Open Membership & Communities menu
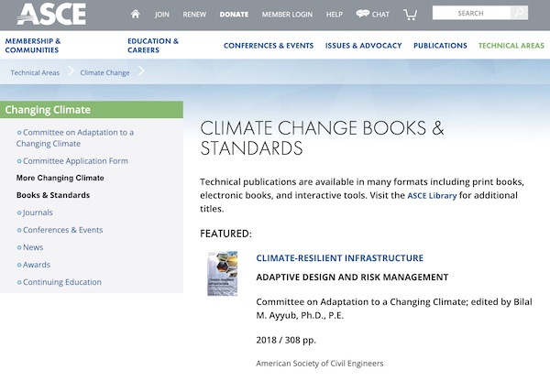550x392 pixels. [33, 46]
